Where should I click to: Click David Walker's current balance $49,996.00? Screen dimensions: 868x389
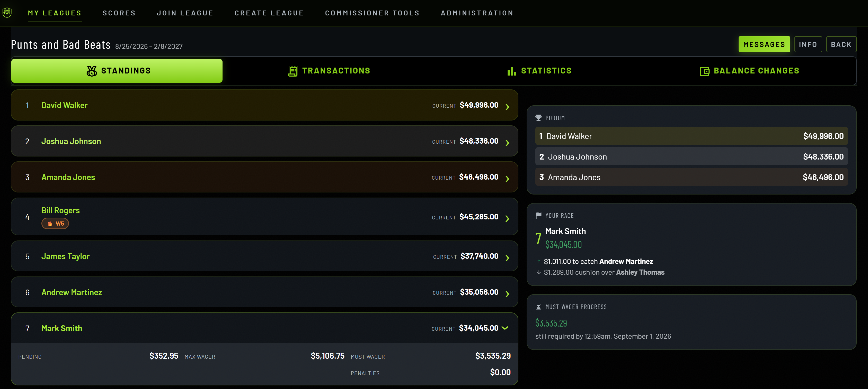pyautogui.click(x=479, y=105)
